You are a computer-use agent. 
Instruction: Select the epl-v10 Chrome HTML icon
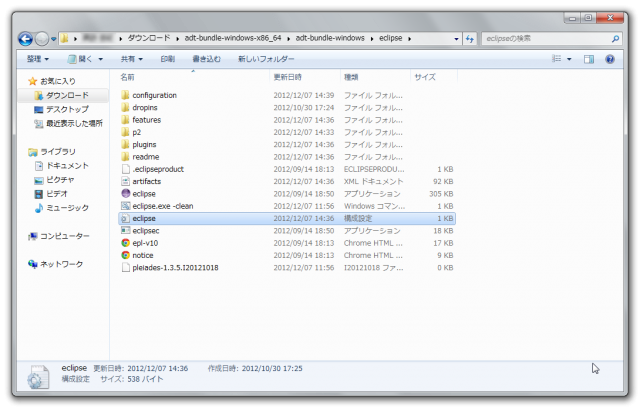tap(125, 243)
